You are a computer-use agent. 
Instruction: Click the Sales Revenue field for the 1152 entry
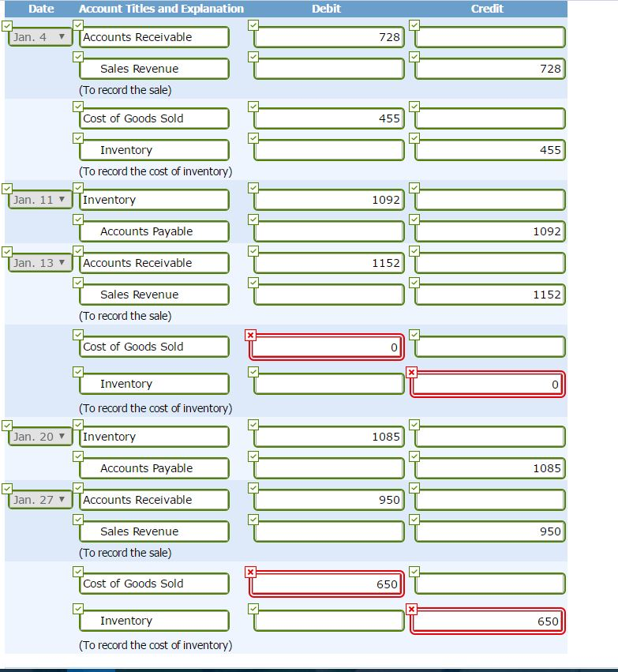point(153,294)
